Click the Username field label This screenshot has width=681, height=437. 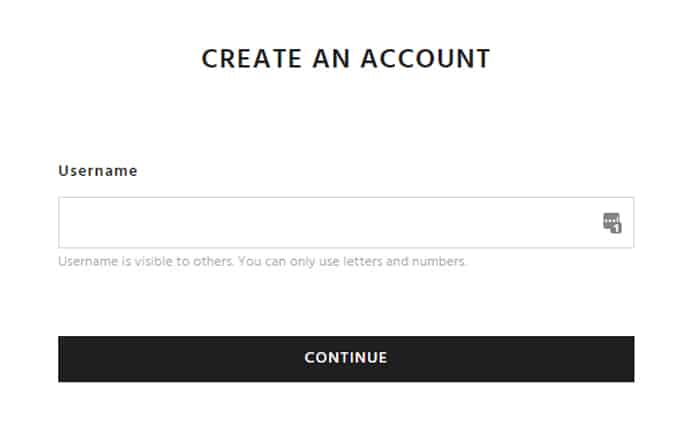(98, 171)
